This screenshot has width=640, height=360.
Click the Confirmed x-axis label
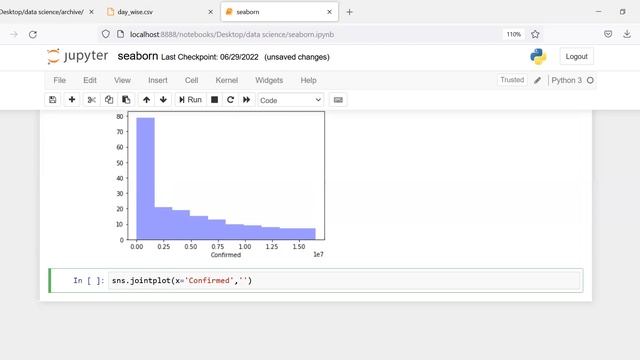(x=226, y=255)
